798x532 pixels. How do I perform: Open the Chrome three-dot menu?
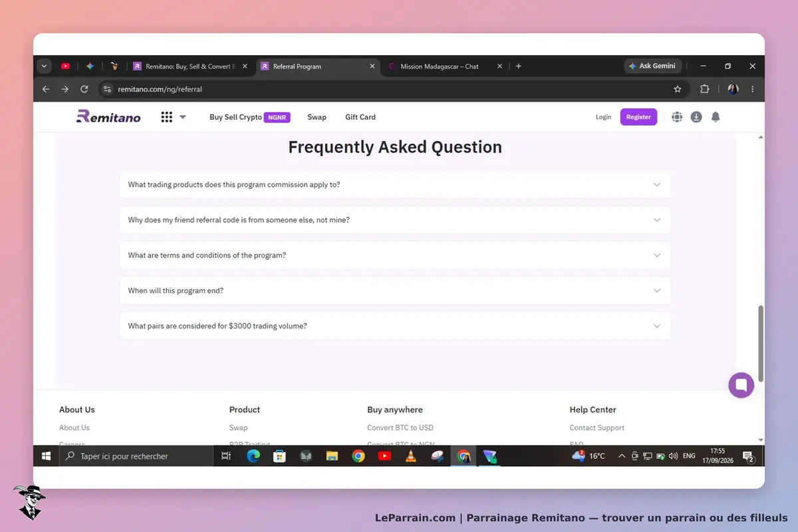[x=753, y=89]
